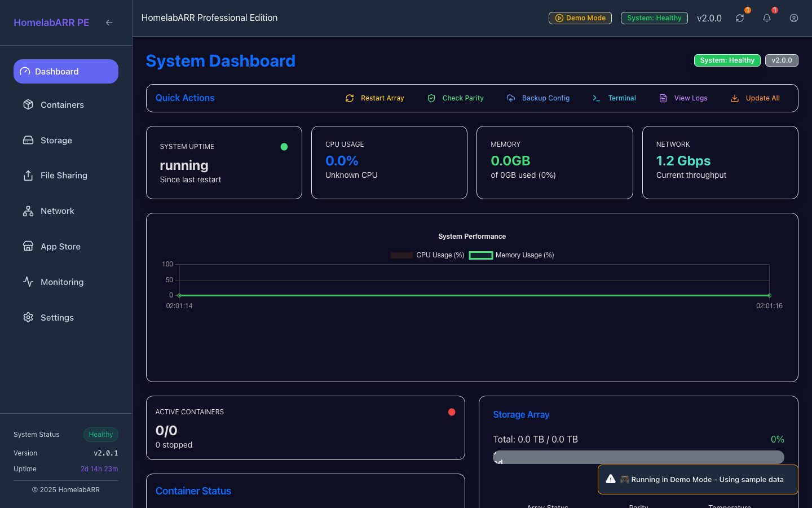Expand the Storage Array panel
The image size is (812, 508).
[521, 414]
